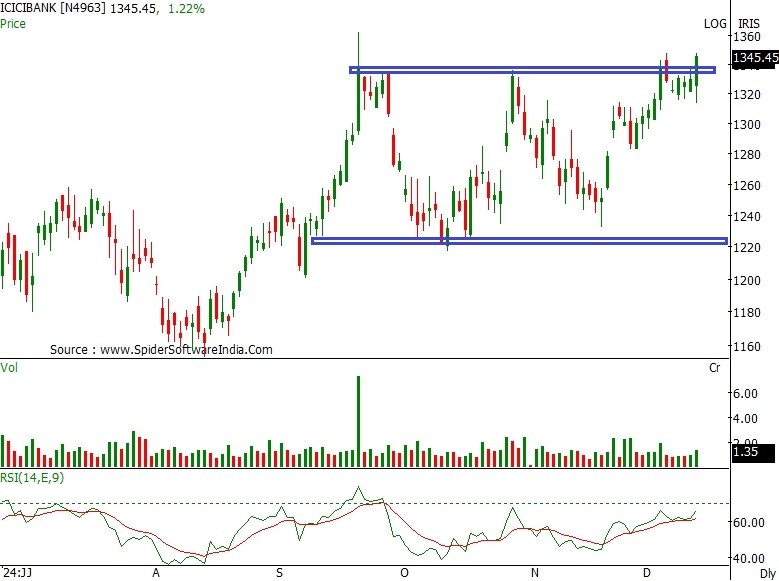Click the Price axis label
779x581 pixels.
tap(14, 23)
